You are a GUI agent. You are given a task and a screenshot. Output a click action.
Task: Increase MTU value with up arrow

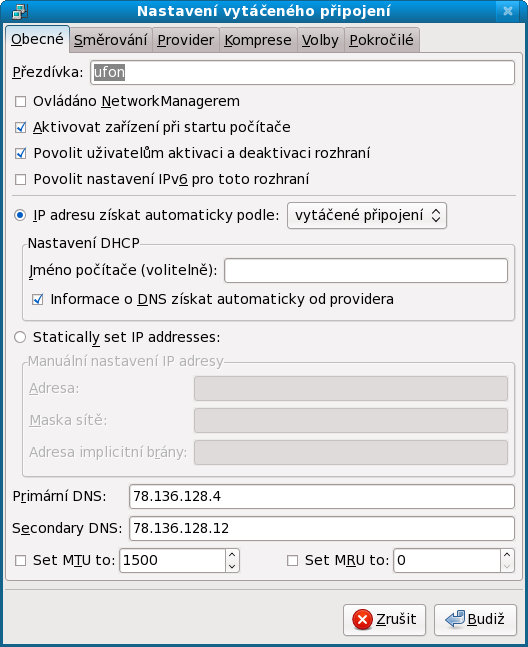coord(232,555)
